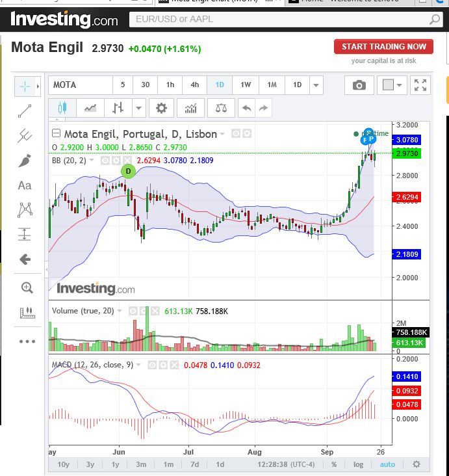Set chart range to 7d
Viewport: 449px width, 476px height.
(194, 464)
